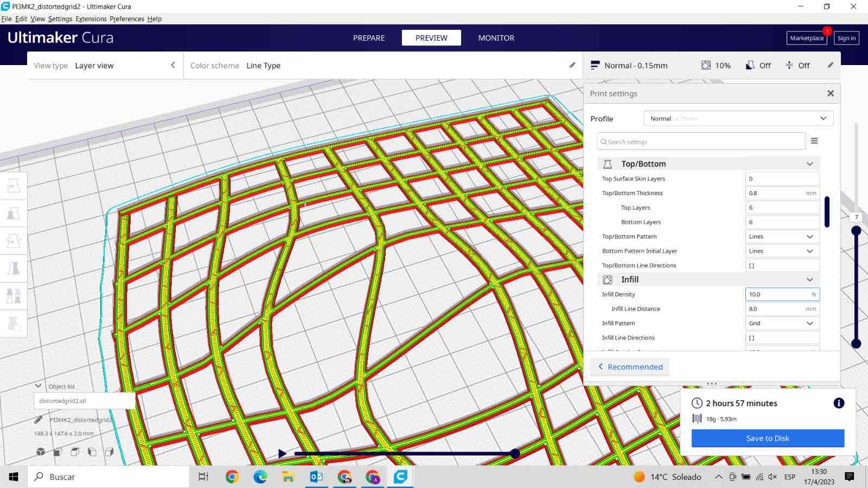This screenshot has height=488, width=868.
Task: Click the layer slider lower handle
Action: click(856, 343)
